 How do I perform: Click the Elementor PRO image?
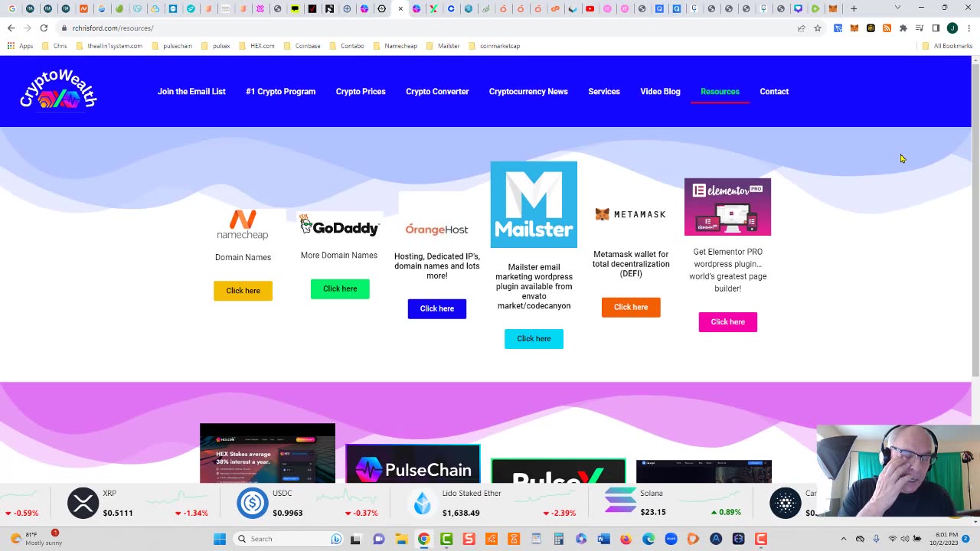click(x=727, y=207)
